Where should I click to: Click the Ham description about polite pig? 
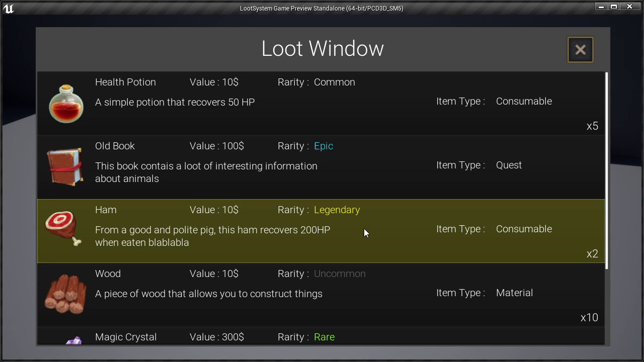click(212, 236)
